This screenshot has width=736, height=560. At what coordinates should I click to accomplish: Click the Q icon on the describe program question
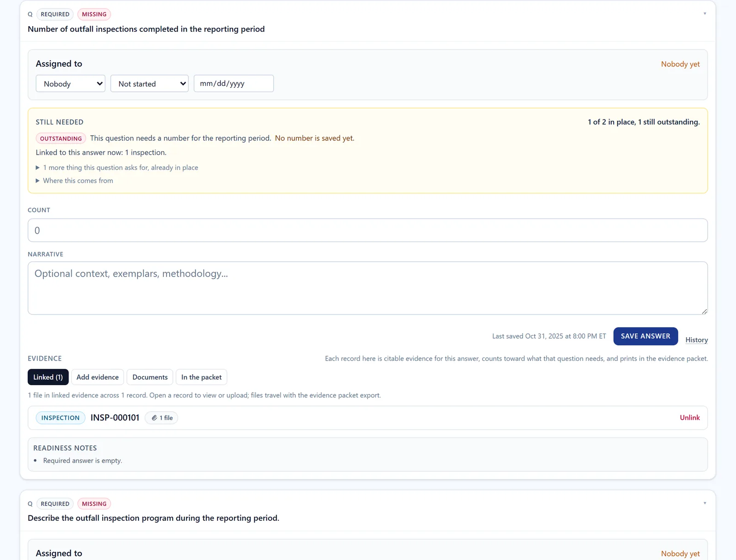30,504
